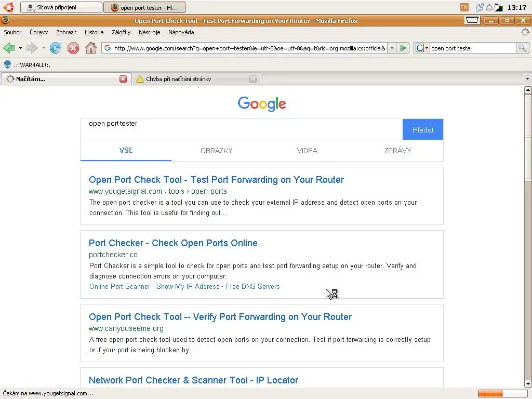The width and height of the screenshot is (532, 399).
Task: Open the Soubor menu
Action: pyautogui.click(x=12, y=32)
